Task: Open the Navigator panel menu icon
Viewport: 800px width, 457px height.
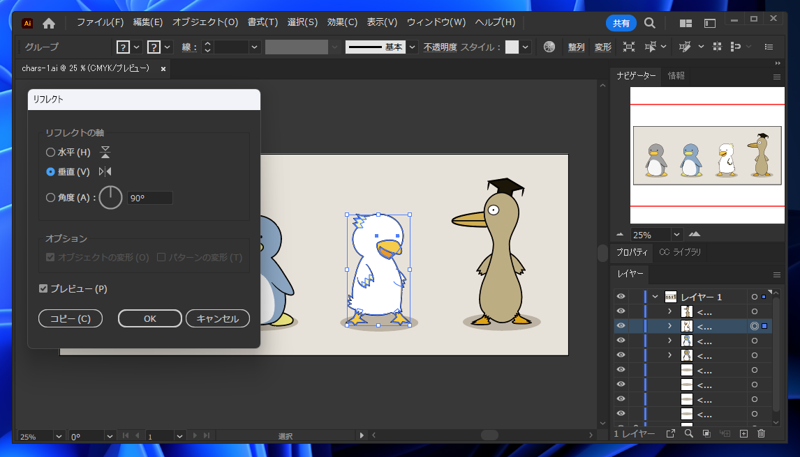Action: coord(777,77)
